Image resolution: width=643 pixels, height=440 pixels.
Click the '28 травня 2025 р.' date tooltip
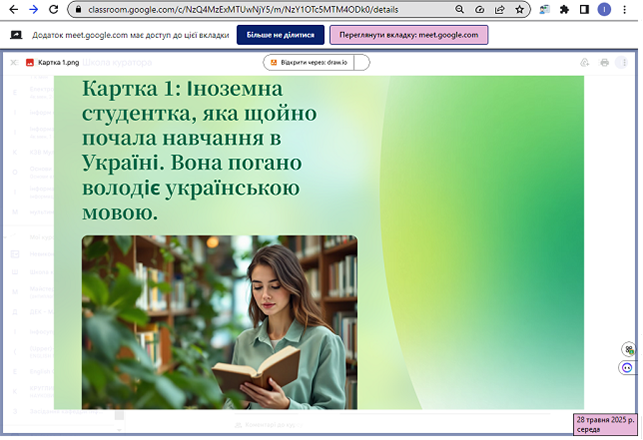pos(605,424)
